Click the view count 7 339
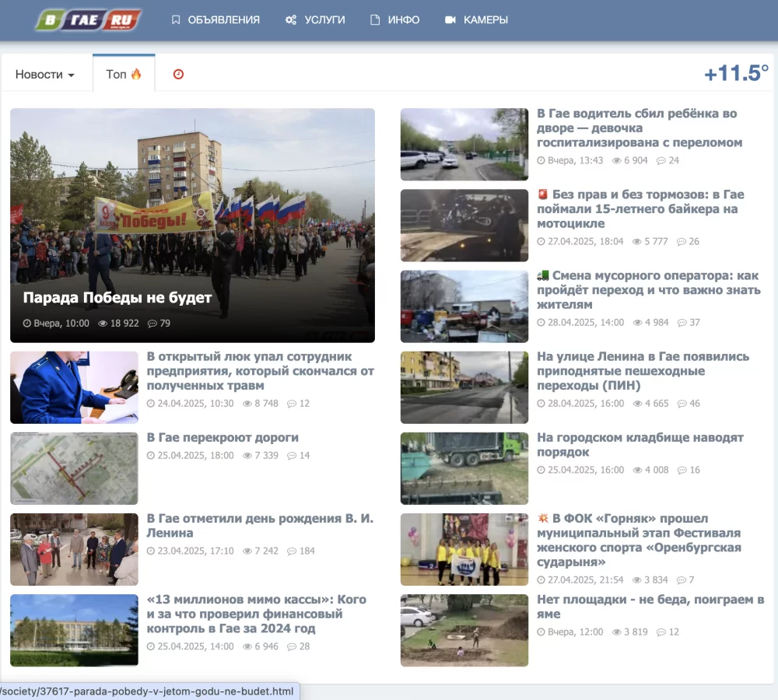 pyautogui.click(x=266, y=456)
